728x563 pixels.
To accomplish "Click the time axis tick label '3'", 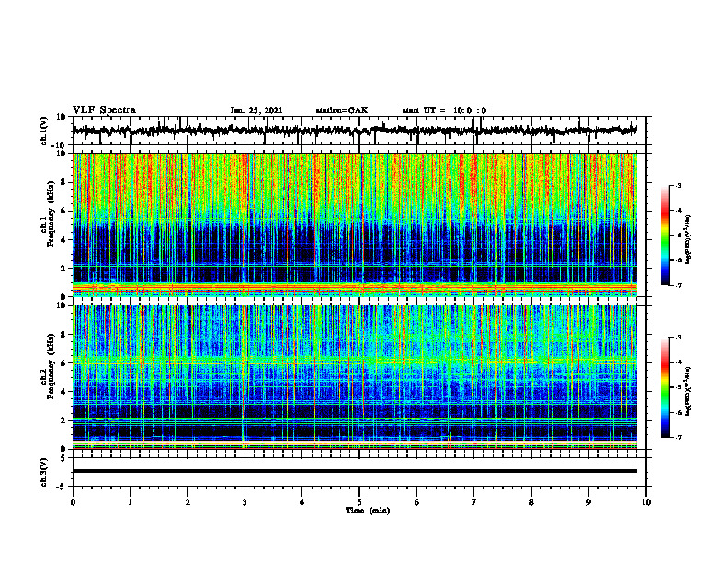I will (x=245, y=502).
